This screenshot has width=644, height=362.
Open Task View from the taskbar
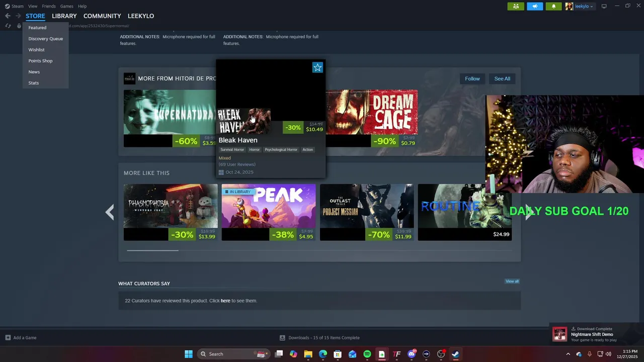[x=279, y=354]
